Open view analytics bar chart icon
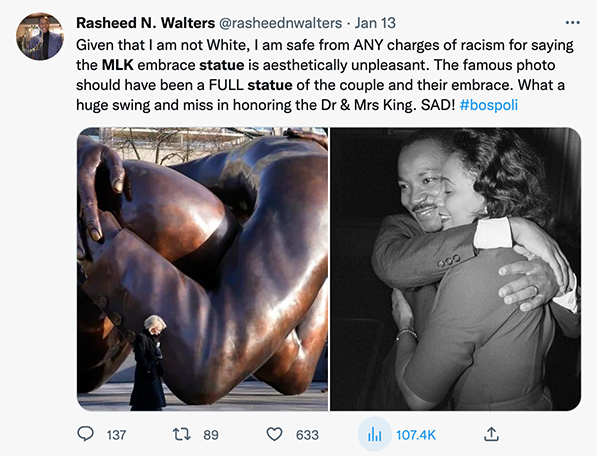Image resolution: width=597 pixels, height=456 pixels. coord(374,434)
